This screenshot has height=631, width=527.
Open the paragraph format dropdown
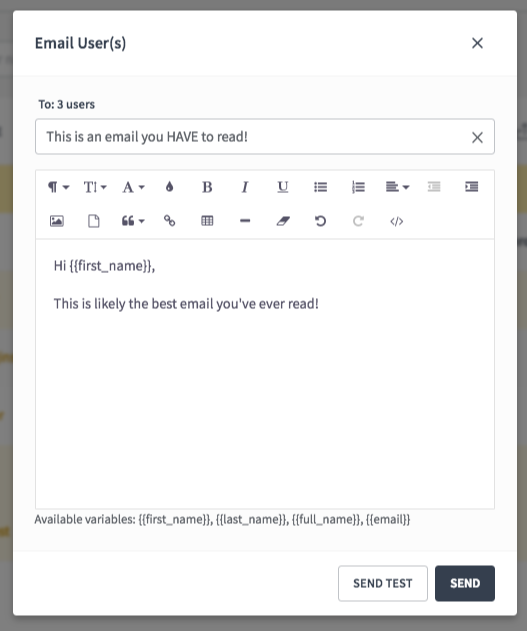point(58,187)
